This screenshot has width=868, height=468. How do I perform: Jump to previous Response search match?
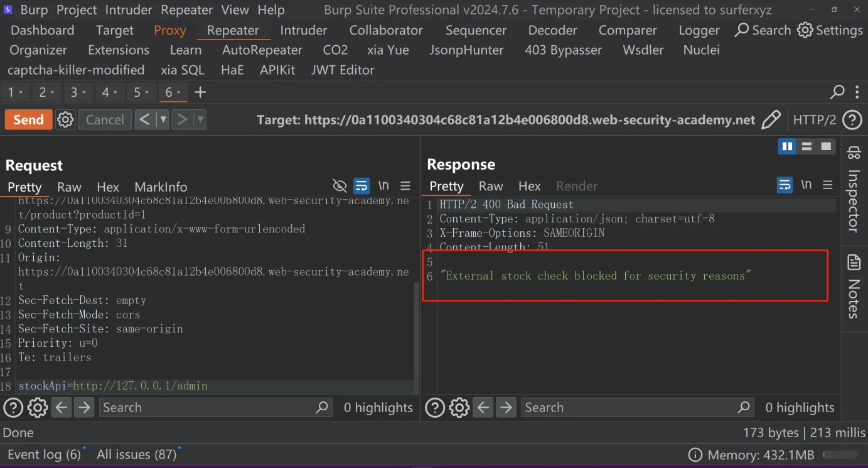483,408
